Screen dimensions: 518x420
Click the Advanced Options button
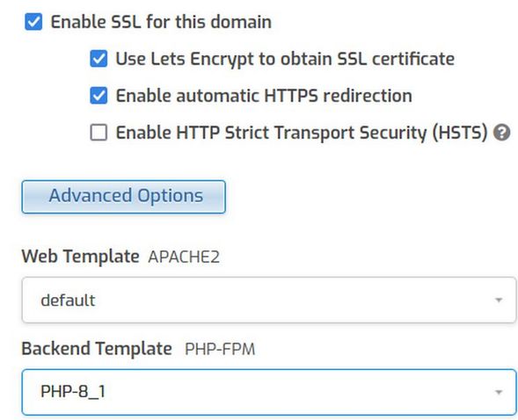click(124, 197)
